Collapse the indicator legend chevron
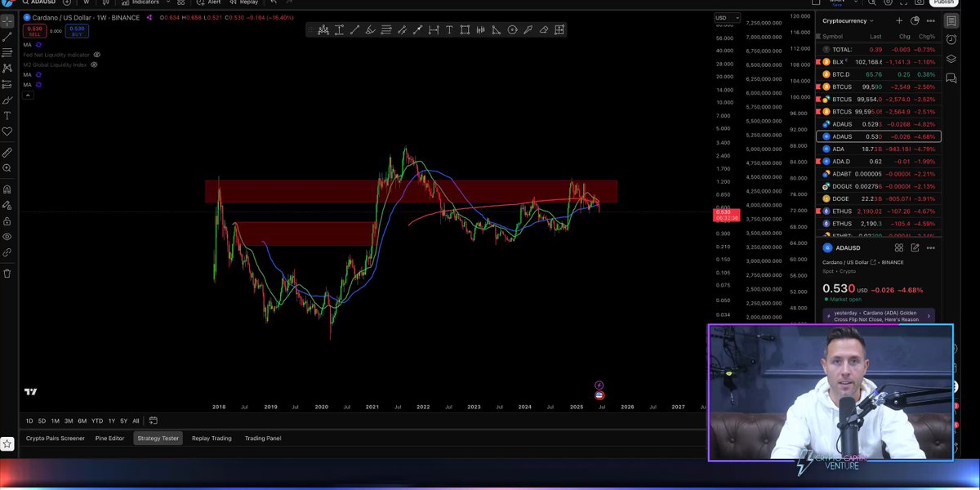Screen dimensions: 980x490 (29, 95)
